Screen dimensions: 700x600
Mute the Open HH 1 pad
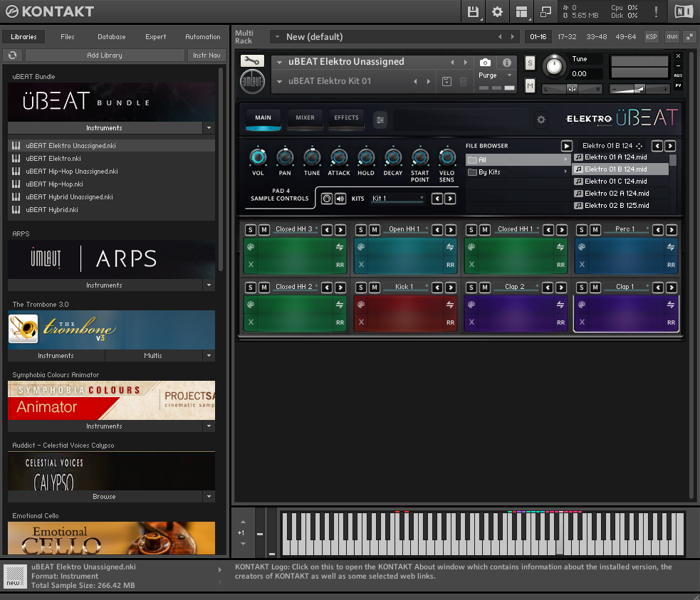(375, 230)
